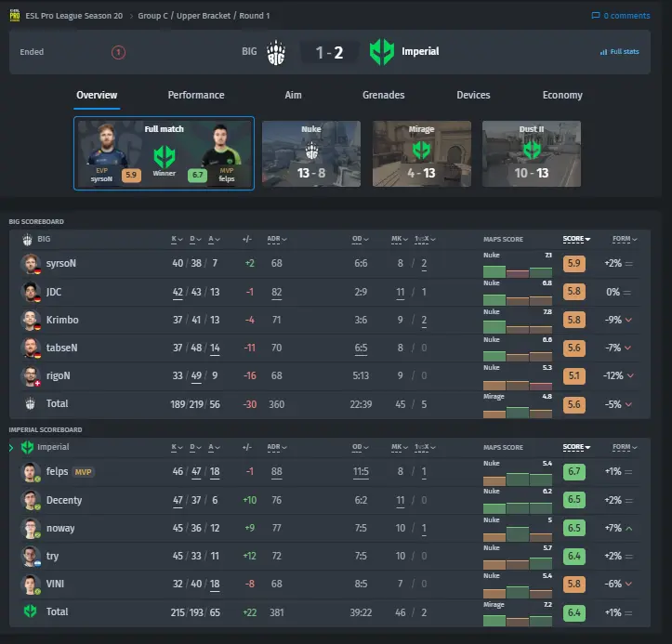Click felps' 6.7 score badge in scoreboard

[573, 471]
